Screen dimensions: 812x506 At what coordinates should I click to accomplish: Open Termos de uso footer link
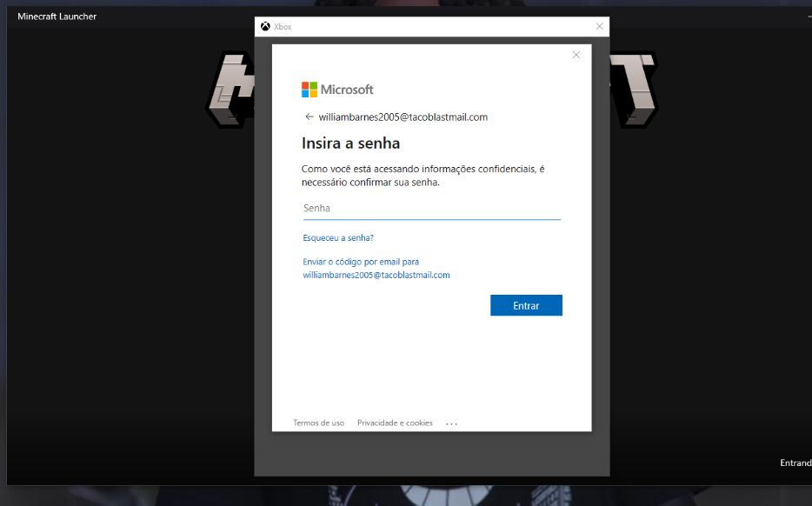click(318, 423)
